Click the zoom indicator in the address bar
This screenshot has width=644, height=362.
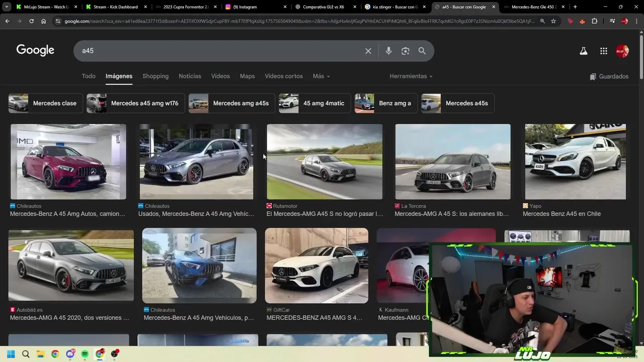pyautogui.click(x=542, y=21)
